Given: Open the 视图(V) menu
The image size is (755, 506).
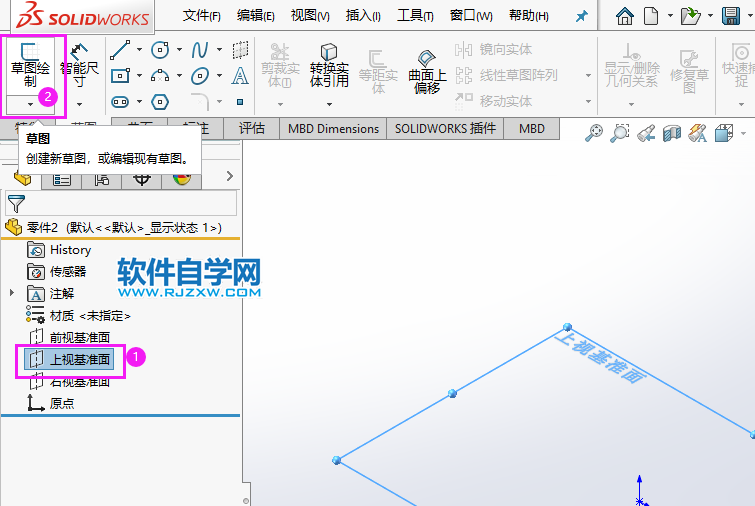Looking at the screenshot, I should [x=310, y=16].
